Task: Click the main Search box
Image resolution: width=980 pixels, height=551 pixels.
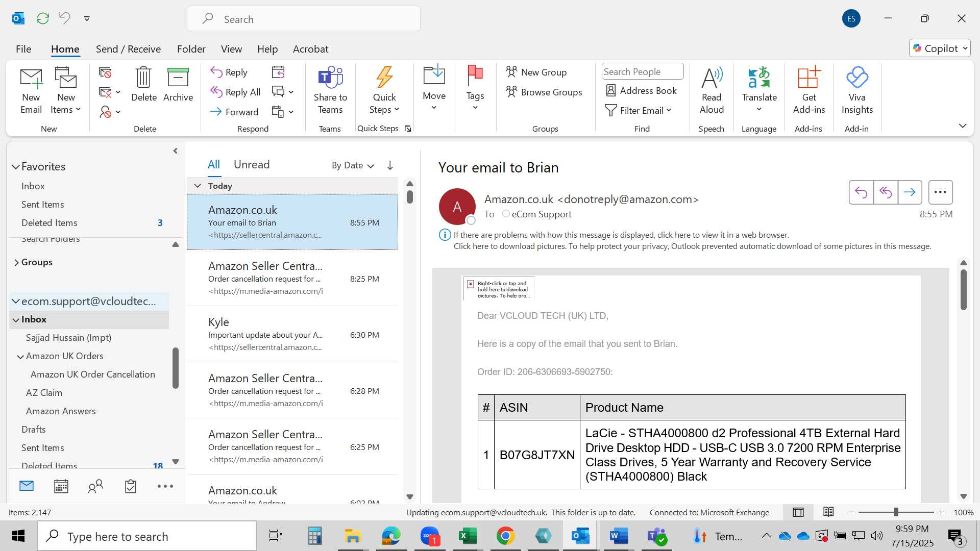Action: [x=304, y=19]
